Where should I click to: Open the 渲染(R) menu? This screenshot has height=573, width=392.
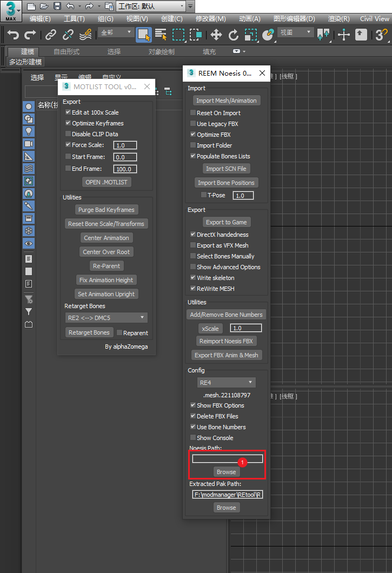coord(339,18)
